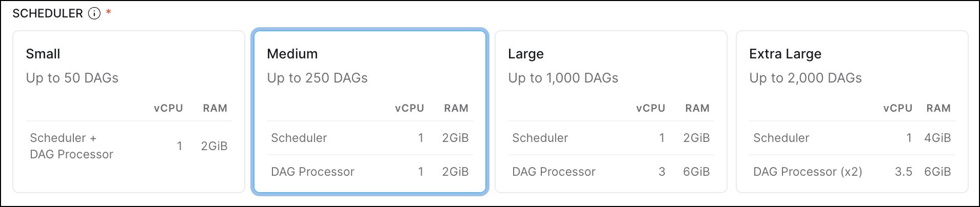Click "Scheduler + DAG Processor" row in Small

coord(71,146)
